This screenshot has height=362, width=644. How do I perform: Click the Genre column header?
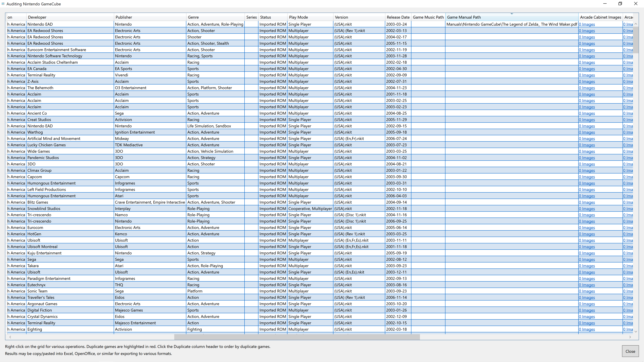pos(215,17)
